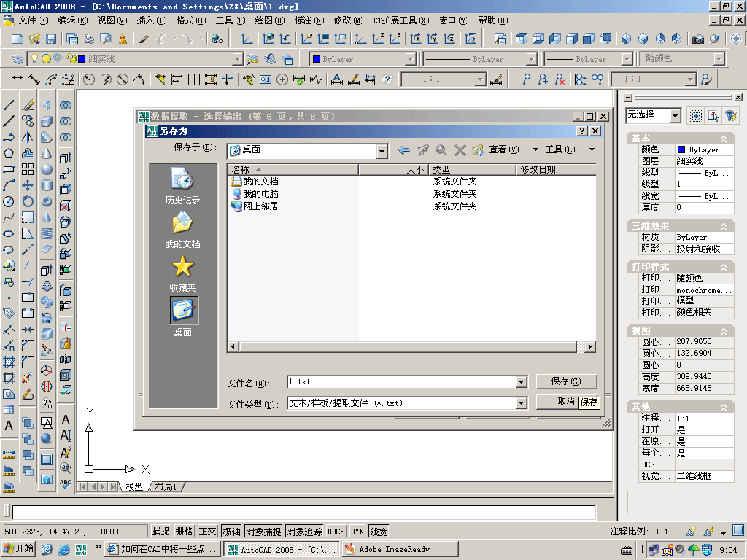This screenshot has width=747, height=560.
Task: Collapse the 基本 section in properties
Action: [x=723, y=139]
